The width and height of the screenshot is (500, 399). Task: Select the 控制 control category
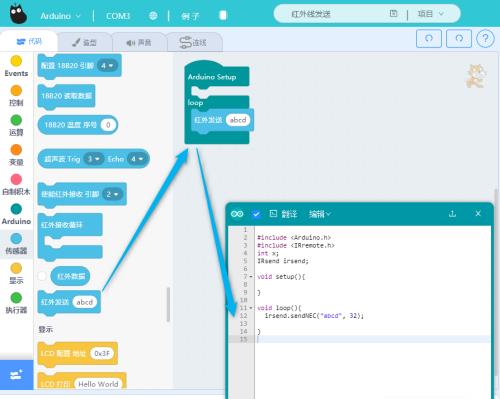coord(16,96)
